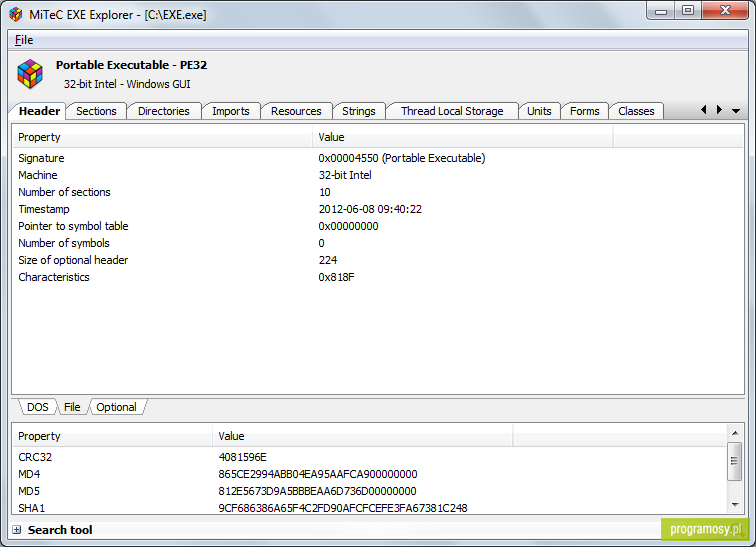Screen dimensions: 756x547
Task: Click scroll up arrow of hash list
Action: 735,433
